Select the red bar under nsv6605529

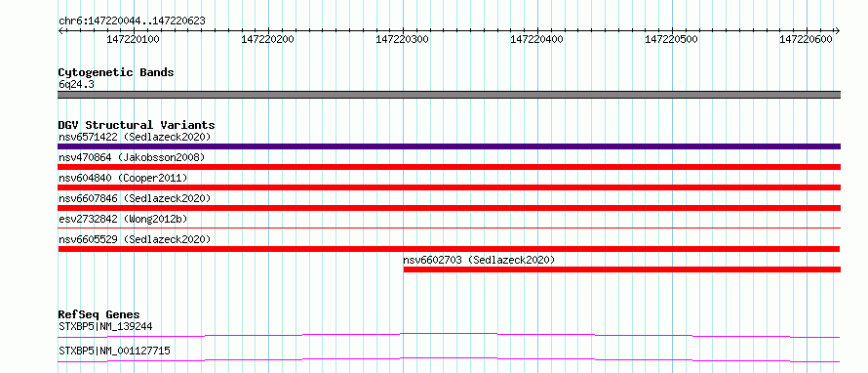pos(449,249)
